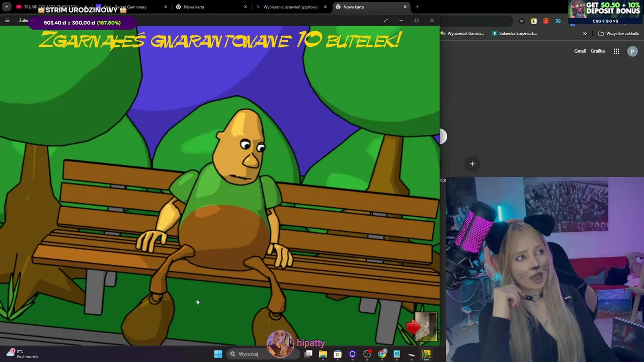Click the red search extension icon
Viewport: 644px width, 362px height.
(546, 21)
